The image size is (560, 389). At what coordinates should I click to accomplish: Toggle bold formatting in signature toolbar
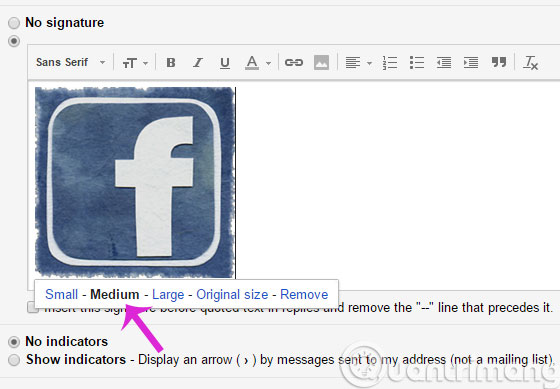pos(171,63)
